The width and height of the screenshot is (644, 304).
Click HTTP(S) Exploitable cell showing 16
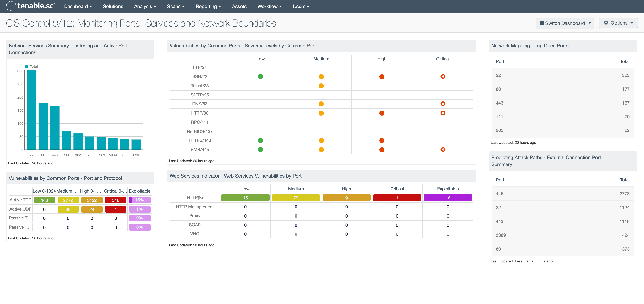(x=448, y=198)
